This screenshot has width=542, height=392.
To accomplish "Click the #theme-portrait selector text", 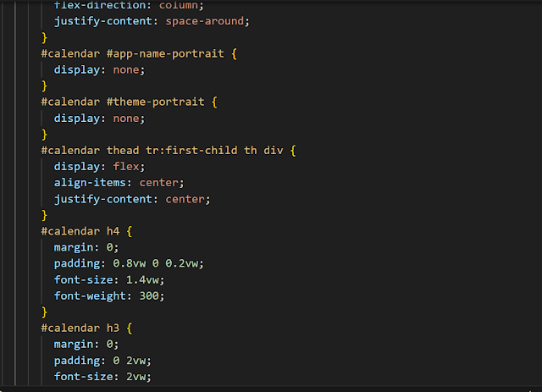I will (x=155, y=102).
